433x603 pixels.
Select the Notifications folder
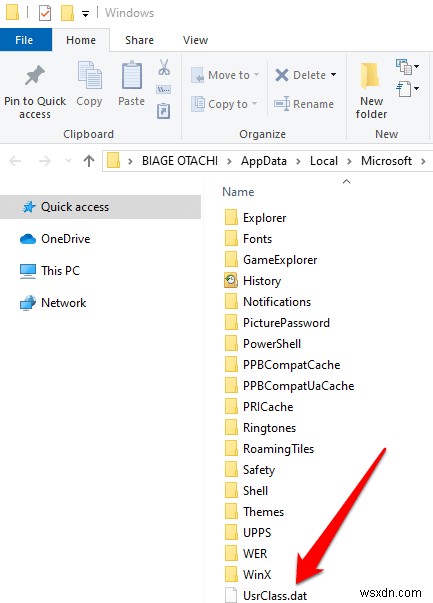click(268, 302)
